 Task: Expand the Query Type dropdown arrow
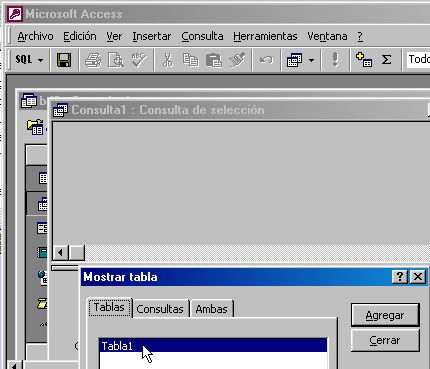(x=311, y=60)
